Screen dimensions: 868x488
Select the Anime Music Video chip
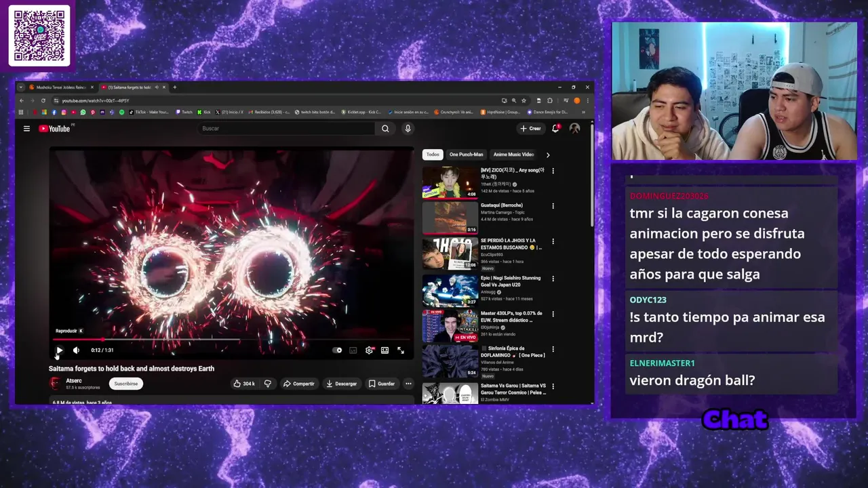(x=513, y=155)
